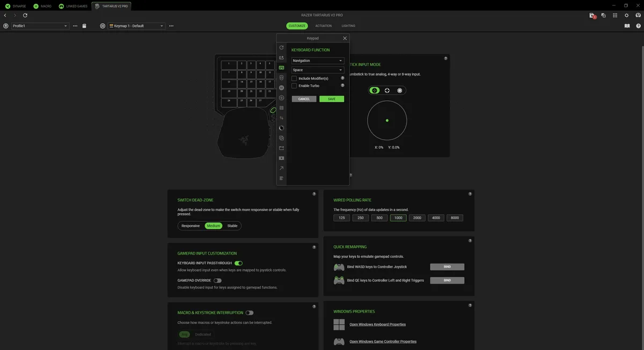Click the Default reset icon in Keypad sidebar

(x=282, y=48)
